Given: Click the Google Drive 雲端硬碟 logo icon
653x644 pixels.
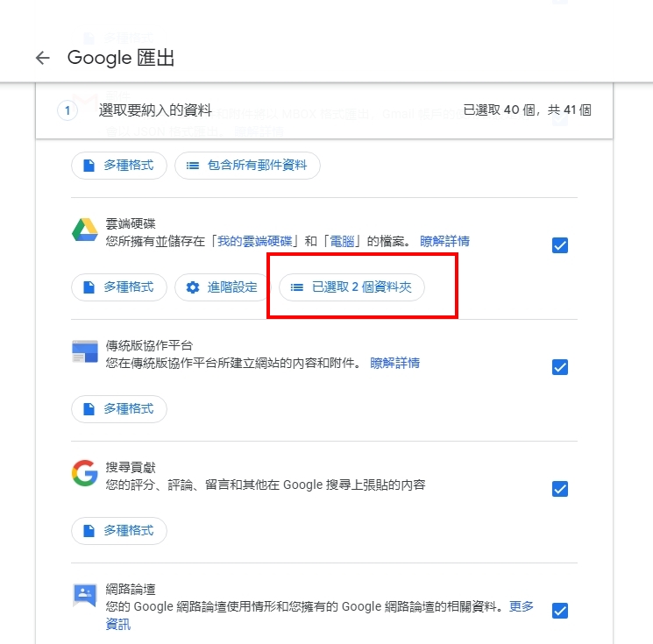Looking at the screenshot, I should (x=85, y=230).
